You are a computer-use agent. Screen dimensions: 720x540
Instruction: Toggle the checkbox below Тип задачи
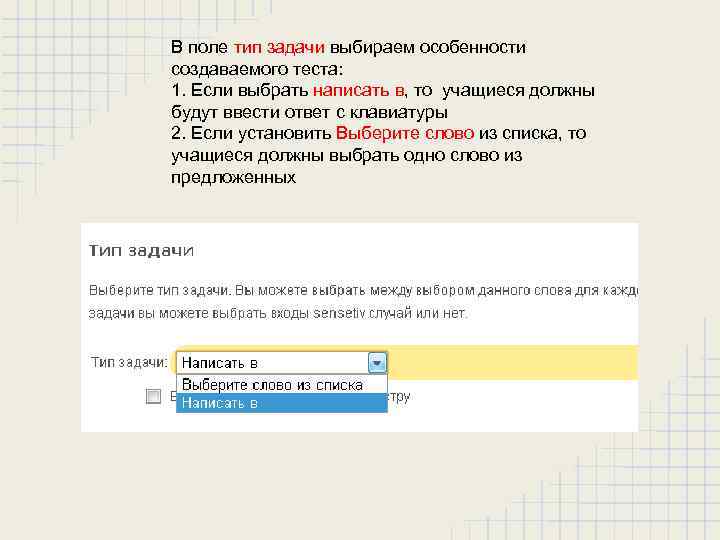tap(153, 396)
